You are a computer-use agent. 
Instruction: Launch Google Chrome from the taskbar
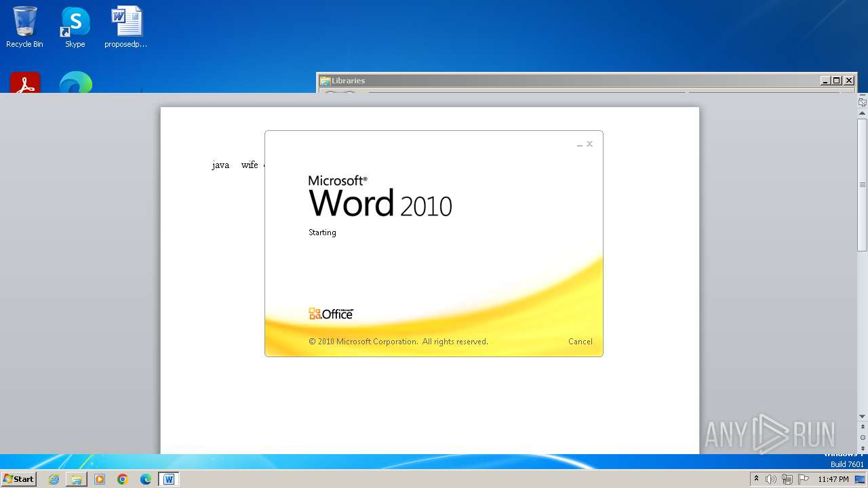pos(123,479)
